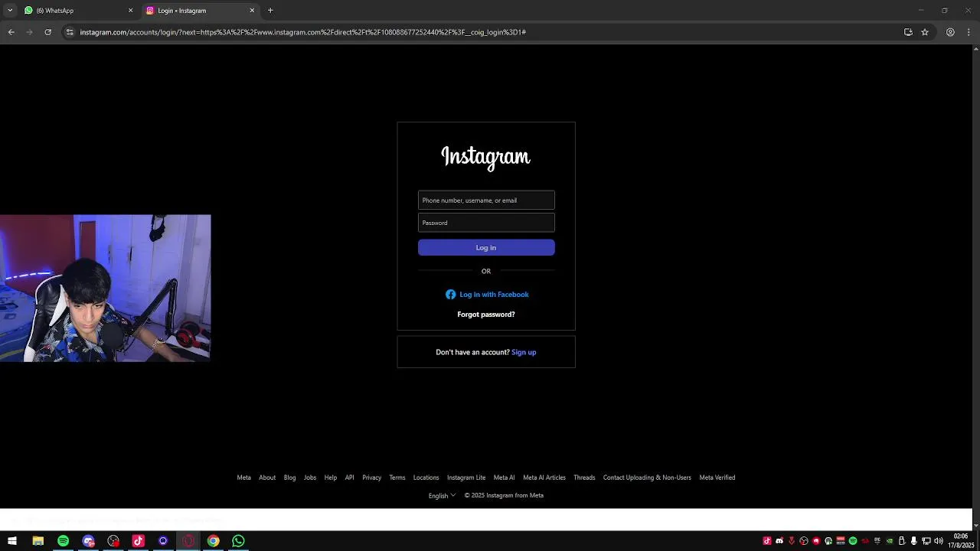The width and height of the screenshot is (980, 551).
Task: Open the taskbar clock showing 02:06
Action: click(961, 541)
